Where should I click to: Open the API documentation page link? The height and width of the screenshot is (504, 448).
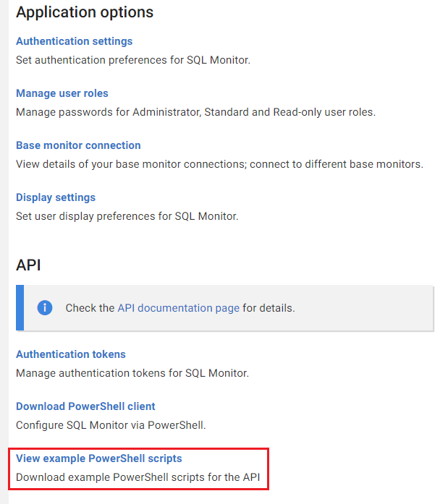point(178,308)
